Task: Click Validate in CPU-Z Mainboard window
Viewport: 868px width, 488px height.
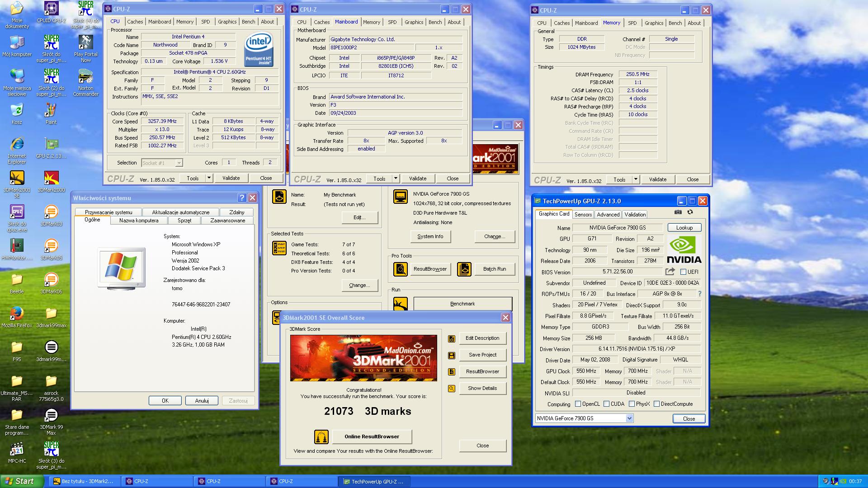Action: 418,178
